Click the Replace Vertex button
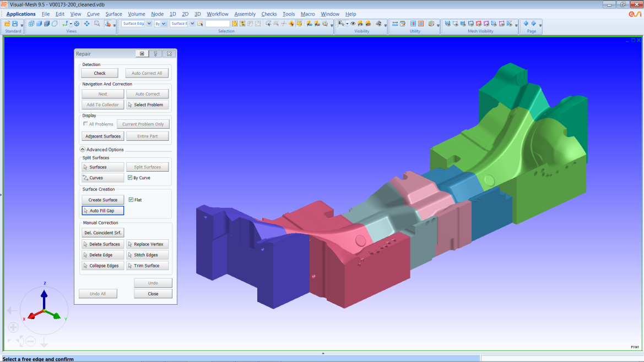This screenshot has width=644, height=362. (148, 244)
